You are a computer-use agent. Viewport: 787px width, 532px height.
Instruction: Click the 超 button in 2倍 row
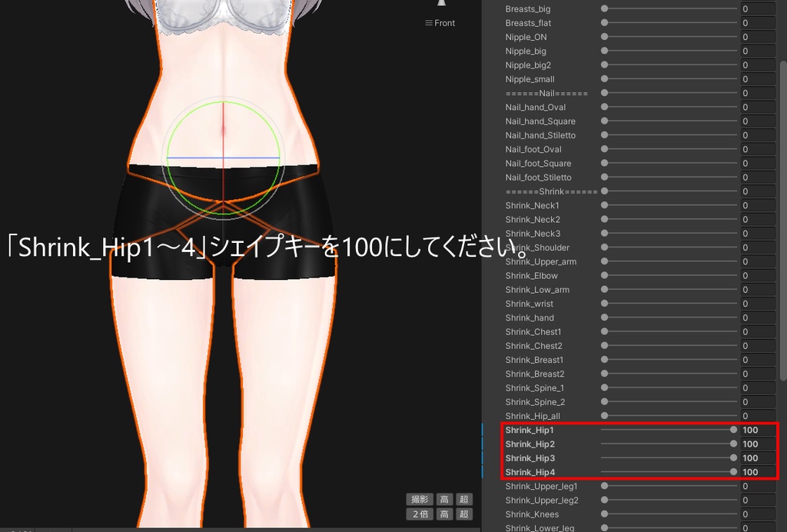463,514
